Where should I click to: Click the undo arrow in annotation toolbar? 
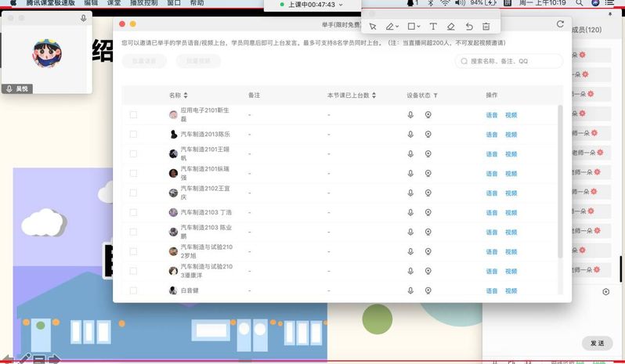(468, 27)
